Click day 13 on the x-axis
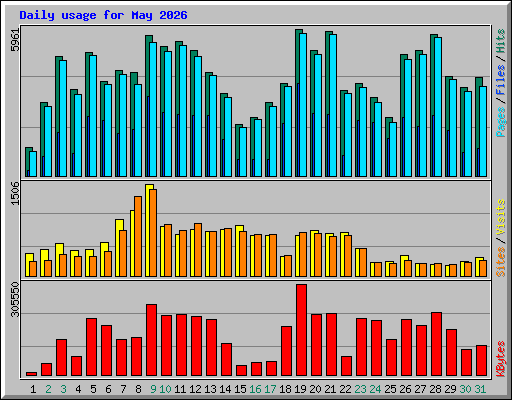The width and height of the screenshot is (512, 400). (x=210, y=389)
